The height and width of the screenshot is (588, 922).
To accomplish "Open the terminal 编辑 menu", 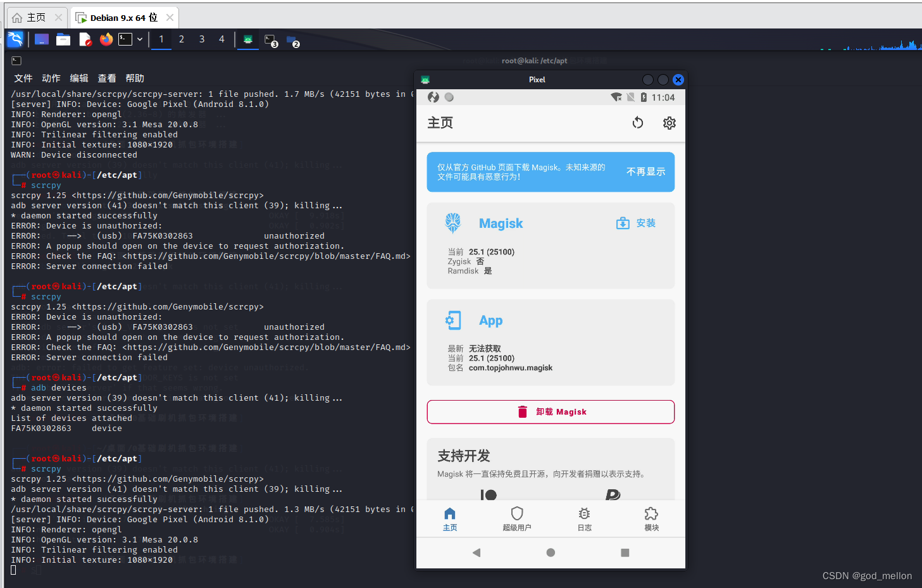I will pos(79,78).
